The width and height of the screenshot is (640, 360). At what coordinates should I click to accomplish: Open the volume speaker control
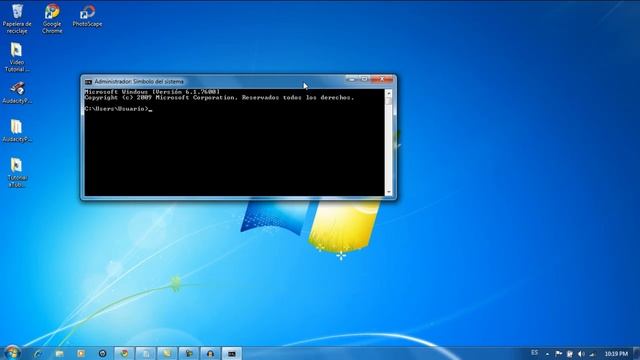581,354
